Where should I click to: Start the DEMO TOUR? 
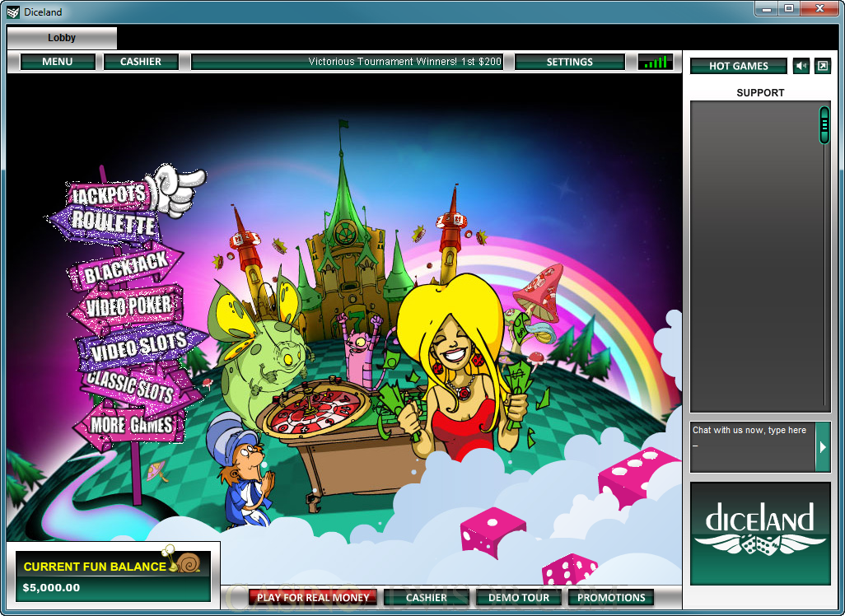(x=518, y=598)
